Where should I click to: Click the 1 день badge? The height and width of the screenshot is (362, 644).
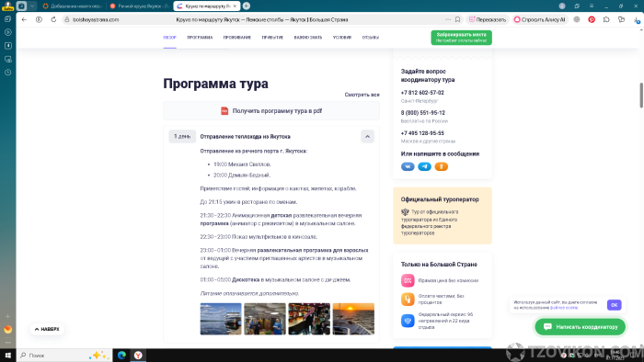[182, 137]
